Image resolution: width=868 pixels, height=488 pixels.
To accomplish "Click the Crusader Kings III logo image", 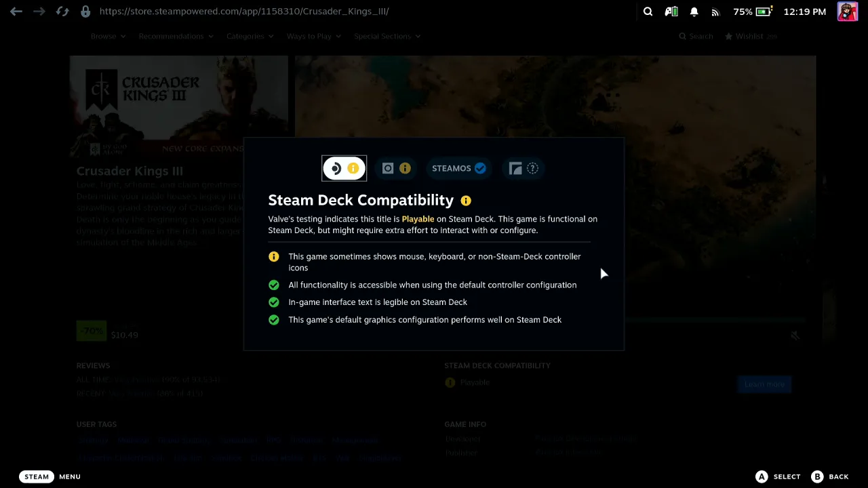I will (179, 106).
